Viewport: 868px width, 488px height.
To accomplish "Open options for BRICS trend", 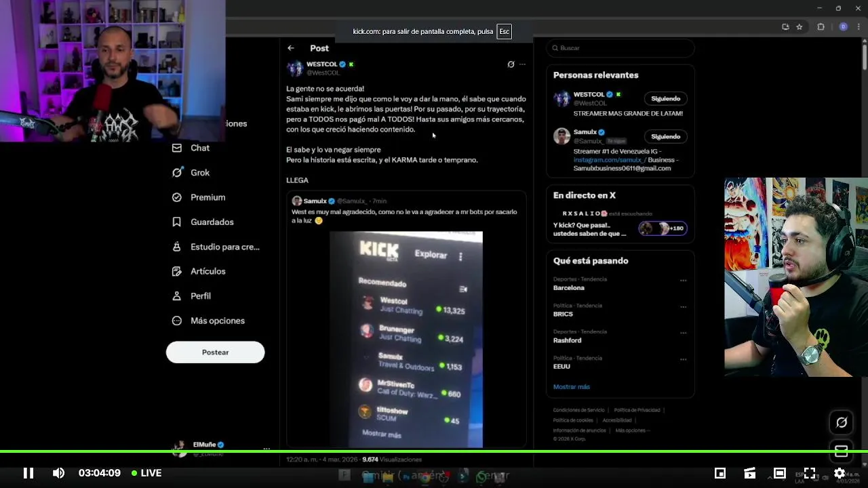I will [683, 306].
